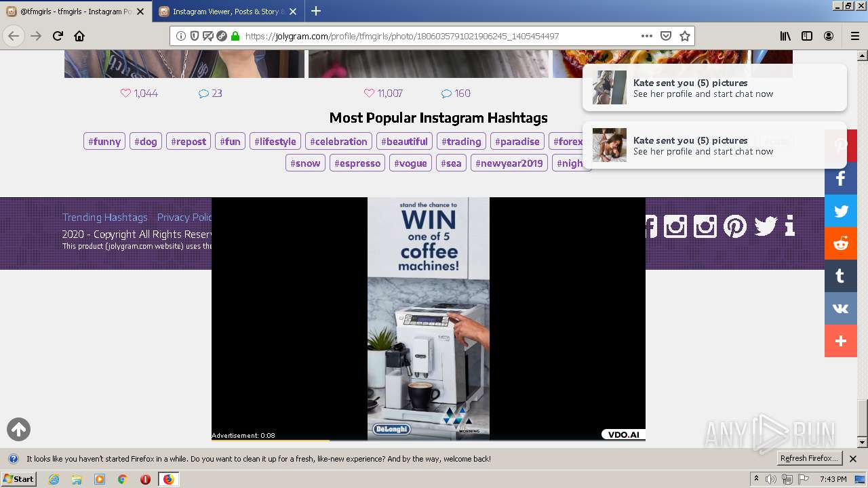Open tracking protection shield icon
868x488 pixels.
tap(195, 36)
